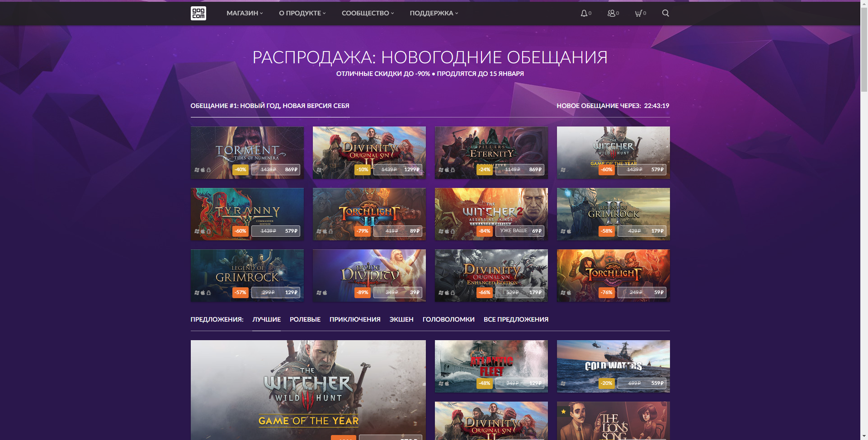This screenshot has width=868, height=440.
Task: Click the GOG.com logo icon
Action: (x=198, y=13)
